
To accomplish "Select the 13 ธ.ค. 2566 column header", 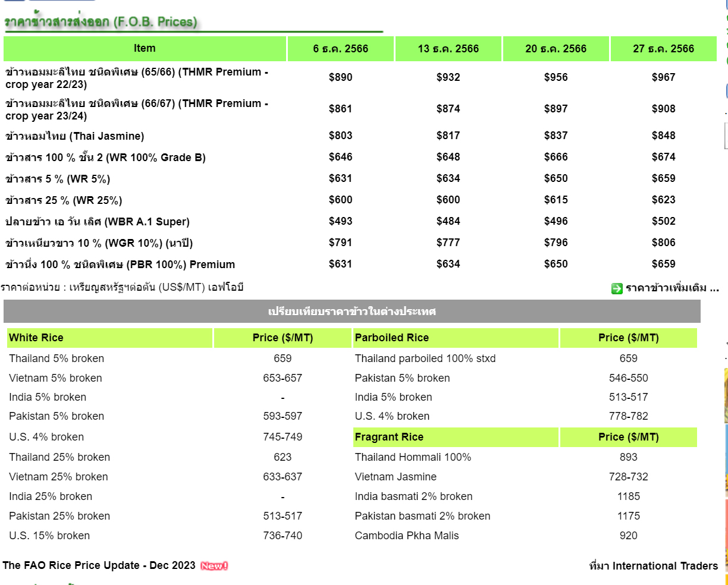I will (448, 49).
